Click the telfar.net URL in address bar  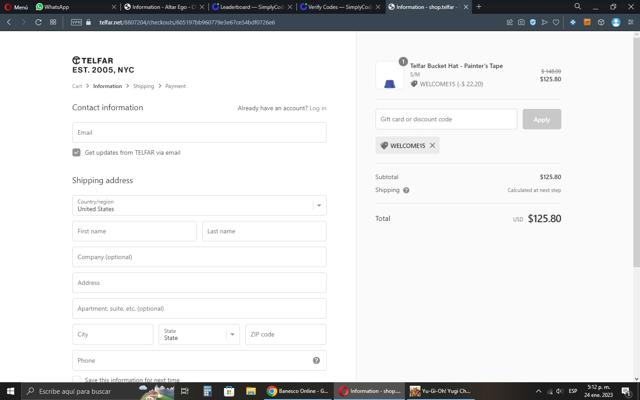pyautogui.click(x=187, y=22)
